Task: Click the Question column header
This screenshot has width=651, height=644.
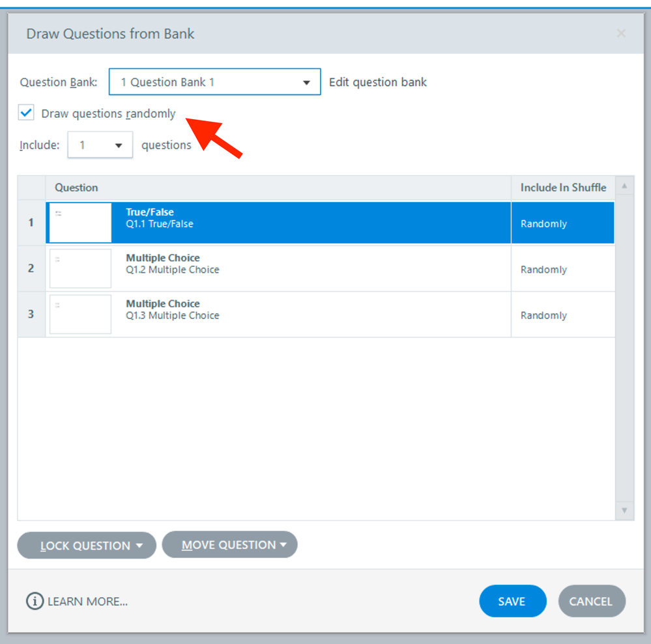Action: (278, 188)
